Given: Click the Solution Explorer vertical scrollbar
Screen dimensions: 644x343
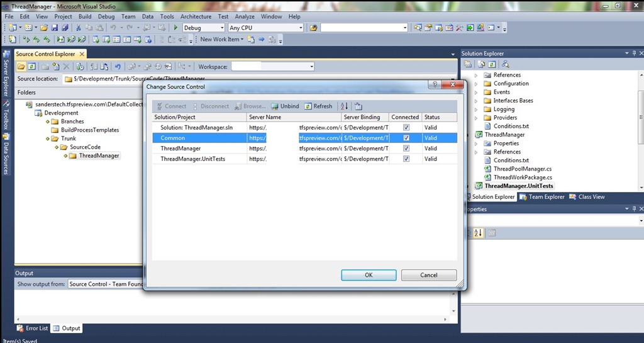Looking at the screenshot, I should pyautogui.click(x=640, y=126).
